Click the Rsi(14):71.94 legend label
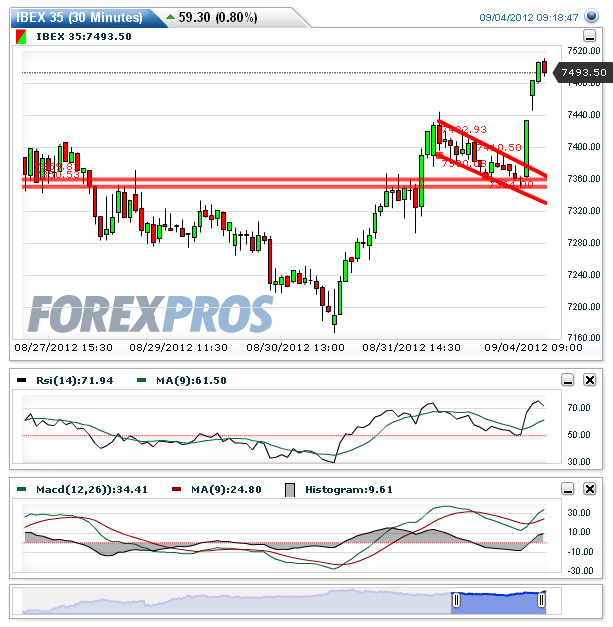Viewport: 613px width, 627px height. point(75,380)
